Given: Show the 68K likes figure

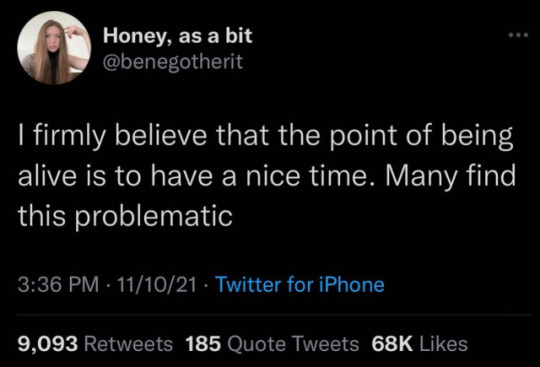Looking at the screenshot, I should pos(392,344).
